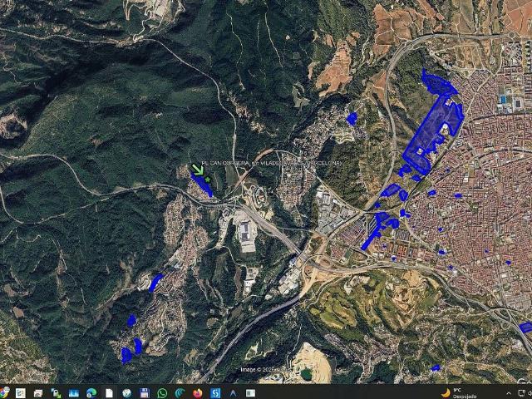Select the small green star marker
532x399 pixels.
coord(208,180)
